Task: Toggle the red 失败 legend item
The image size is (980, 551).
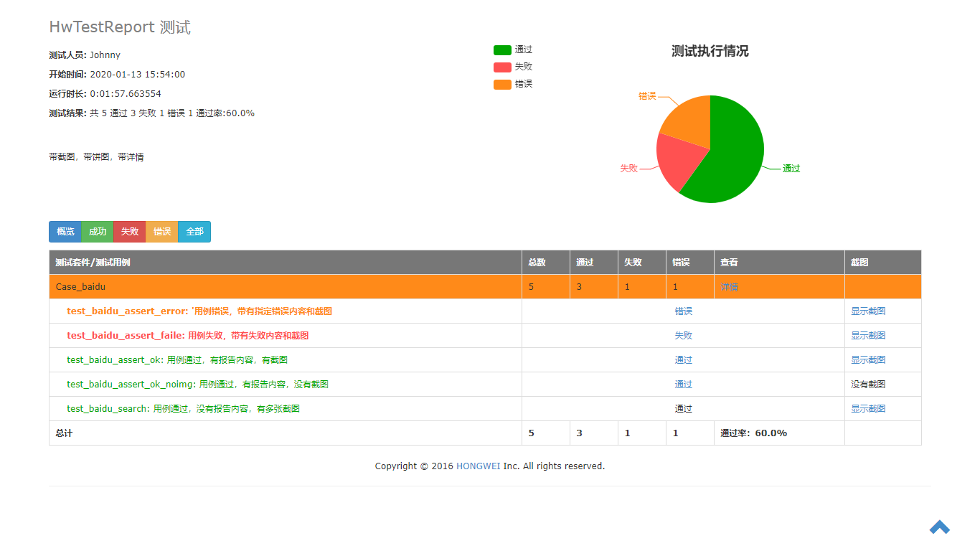Action: 512,67
